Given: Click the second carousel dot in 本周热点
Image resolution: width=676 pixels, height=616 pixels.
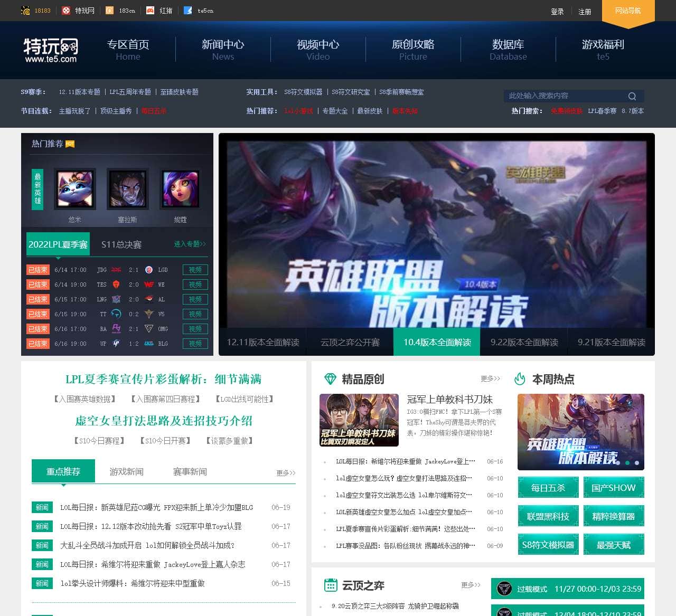Looking at the screenshot, I should pos(627,463).
